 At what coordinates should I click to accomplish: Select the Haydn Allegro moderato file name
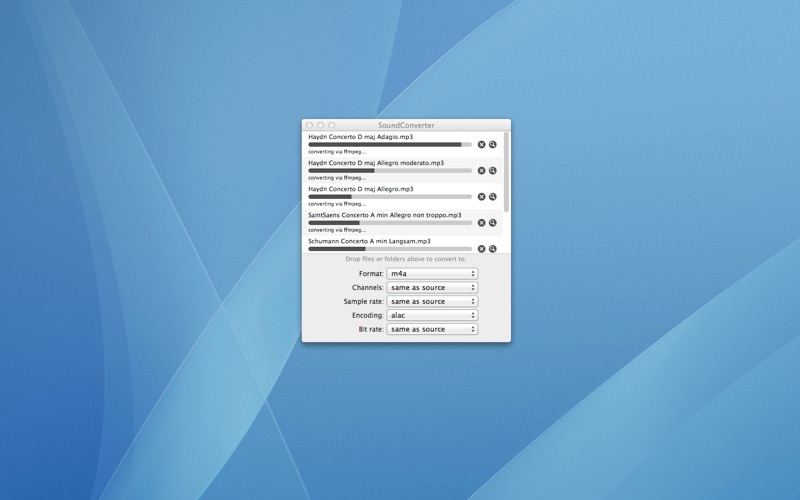tap(376, 163)
